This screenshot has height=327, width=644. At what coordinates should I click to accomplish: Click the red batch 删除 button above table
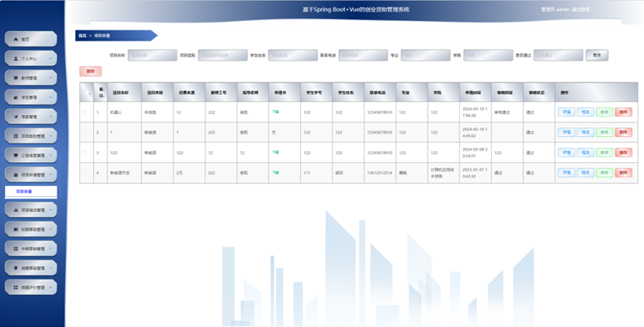pyautogui.click(x=90, y=72)
